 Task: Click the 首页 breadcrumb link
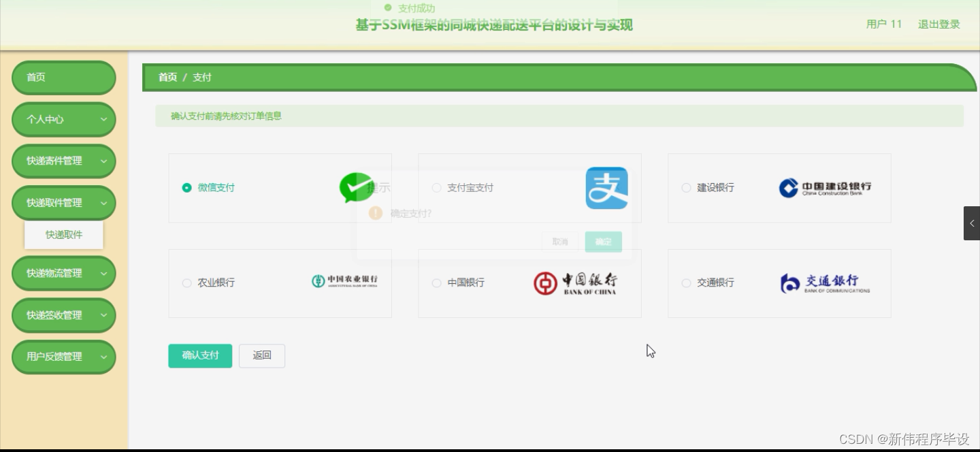(167, 78)
